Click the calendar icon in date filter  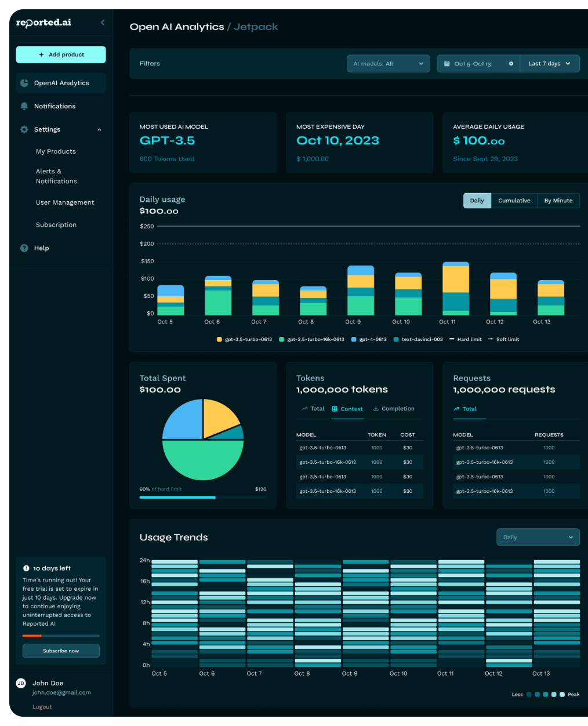coord(447,64)
